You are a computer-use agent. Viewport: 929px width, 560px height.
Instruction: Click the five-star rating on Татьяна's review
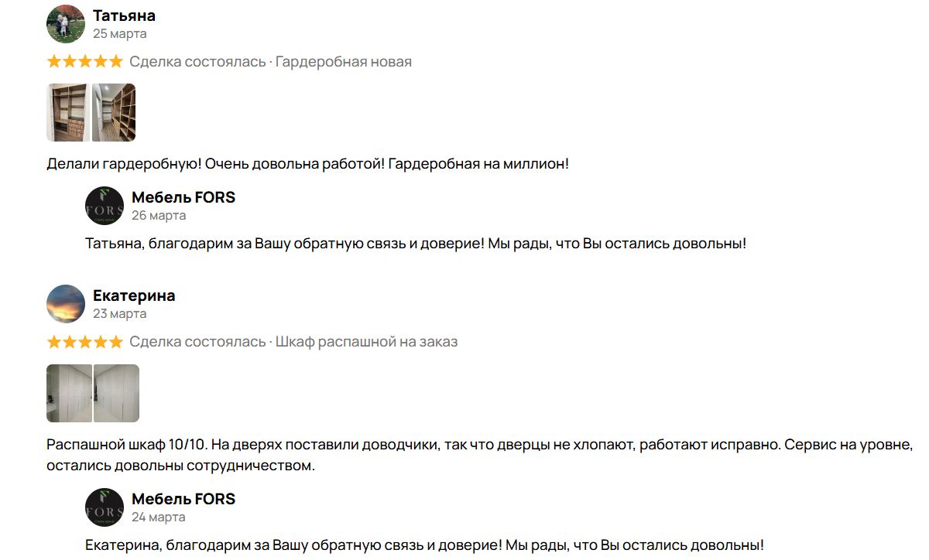pos(84,62)
